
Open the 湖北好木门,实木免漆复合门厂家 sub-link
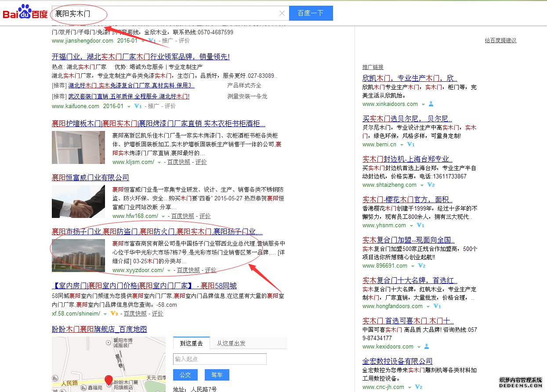[131, 86]
